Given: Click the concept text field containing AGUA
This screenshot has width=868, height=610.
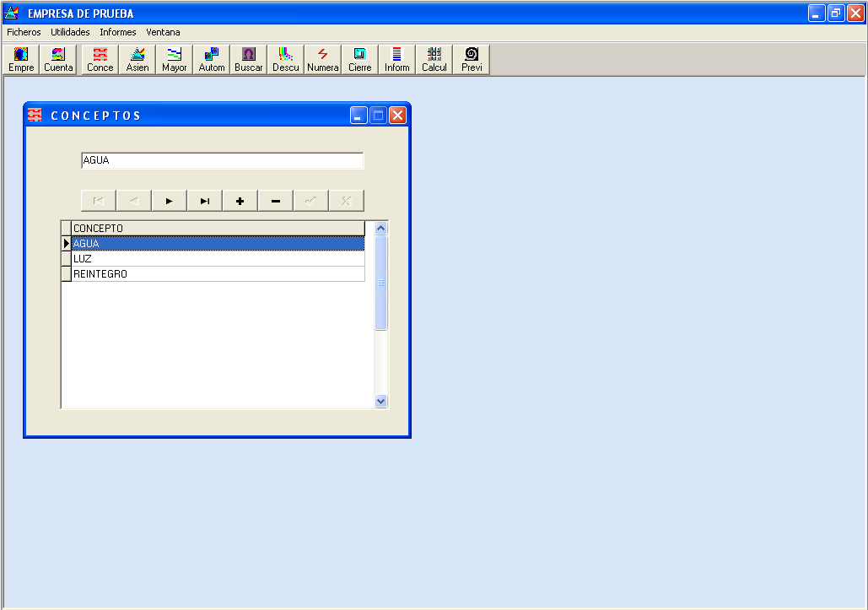Looking at the screenshot, I should point(222,160).
